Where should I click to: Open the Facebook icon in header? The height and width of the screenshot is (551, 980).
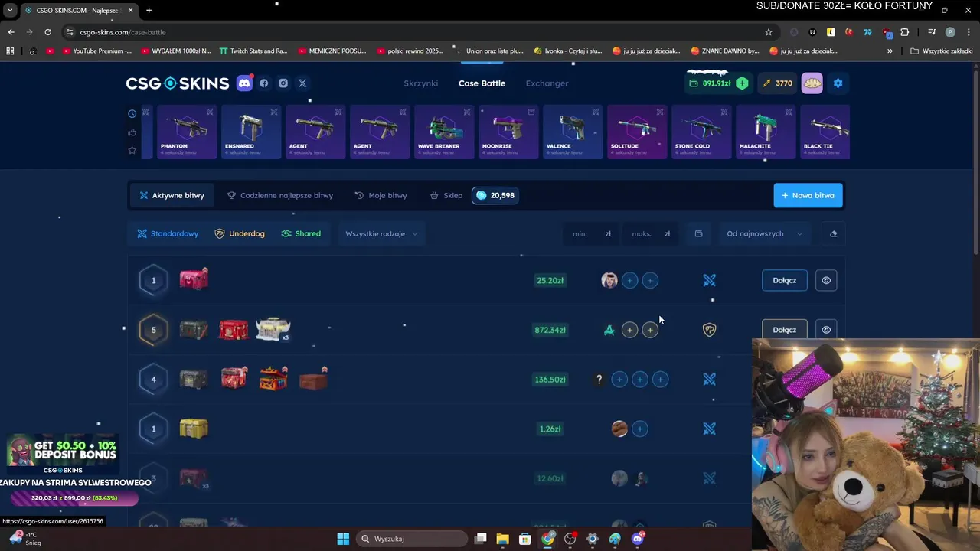tap(264, 83)
